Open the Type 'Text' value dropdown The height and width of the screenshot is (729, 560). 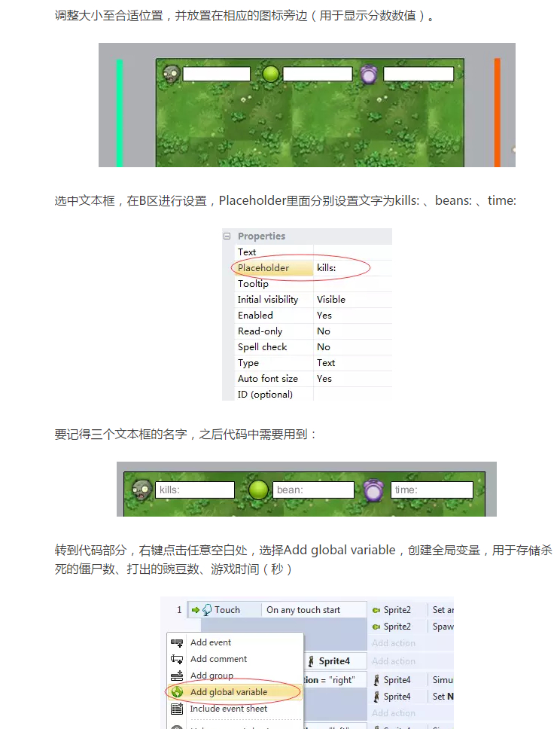(352, 363)
